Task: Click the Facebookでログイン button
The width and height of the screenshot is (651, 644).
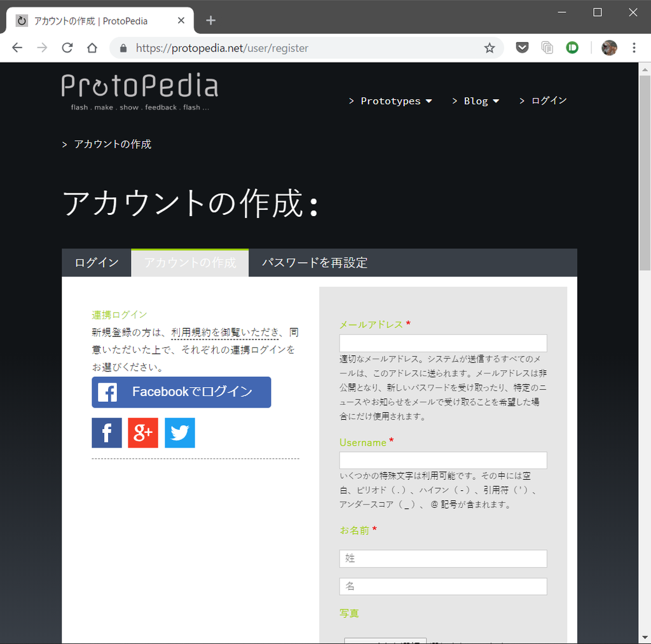Action: 181,392
